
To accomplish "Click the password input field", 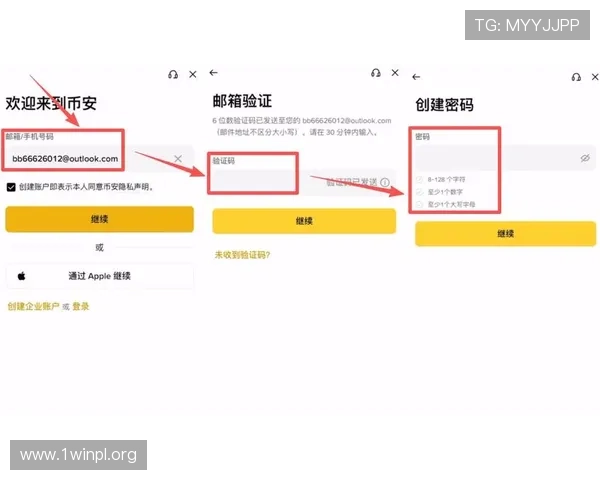I will click(x=505, y=158).
